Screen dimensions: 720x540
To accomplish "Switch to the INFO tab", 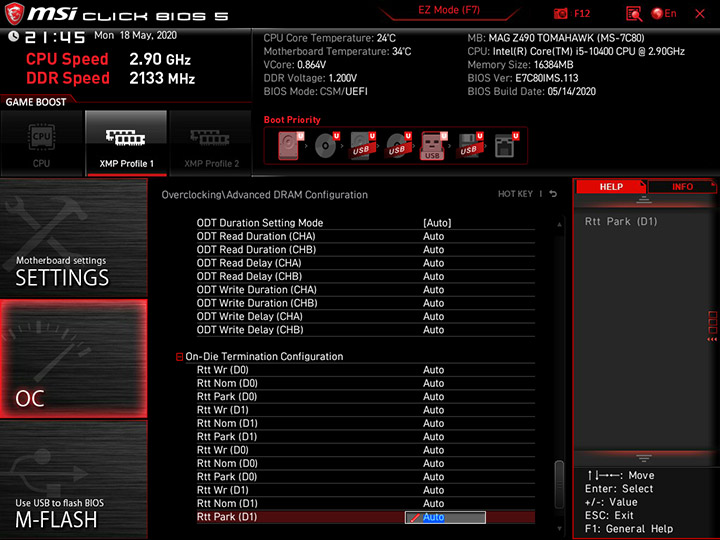I will [x=682, y=187].
